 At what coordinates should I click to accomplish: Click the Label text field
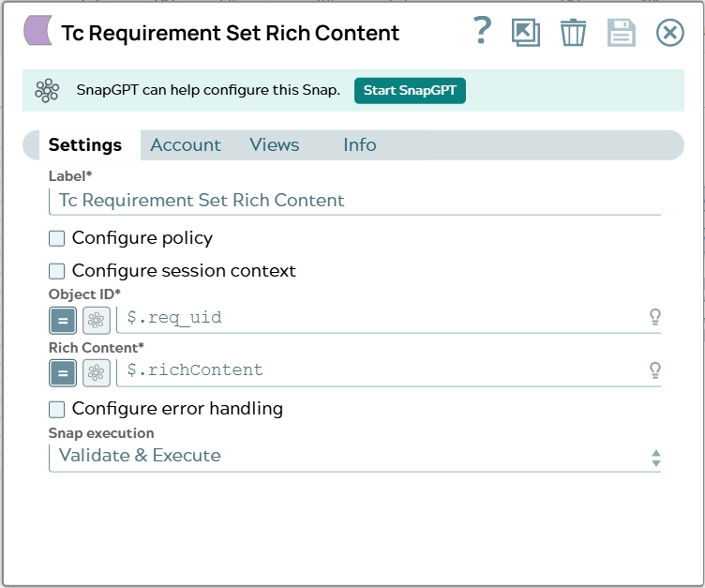point(354,201)
